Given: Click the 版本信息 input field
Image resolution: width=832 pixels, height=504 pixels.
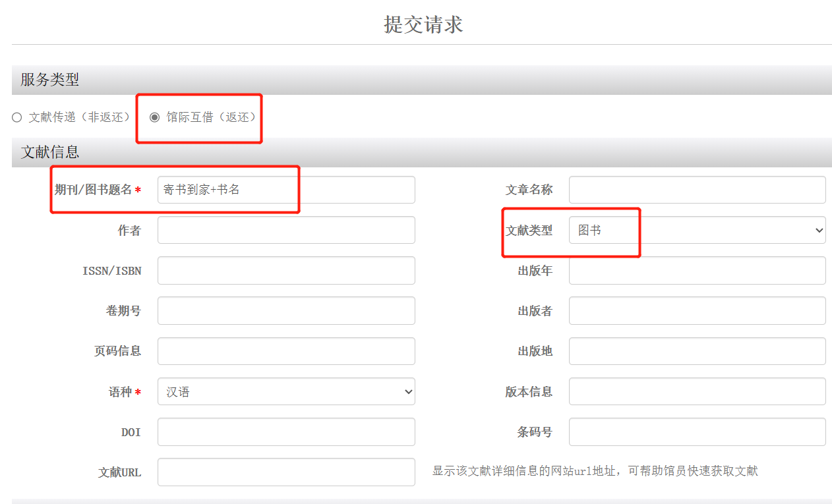Looking at the screenshot, I should click(x=697, y=391).
